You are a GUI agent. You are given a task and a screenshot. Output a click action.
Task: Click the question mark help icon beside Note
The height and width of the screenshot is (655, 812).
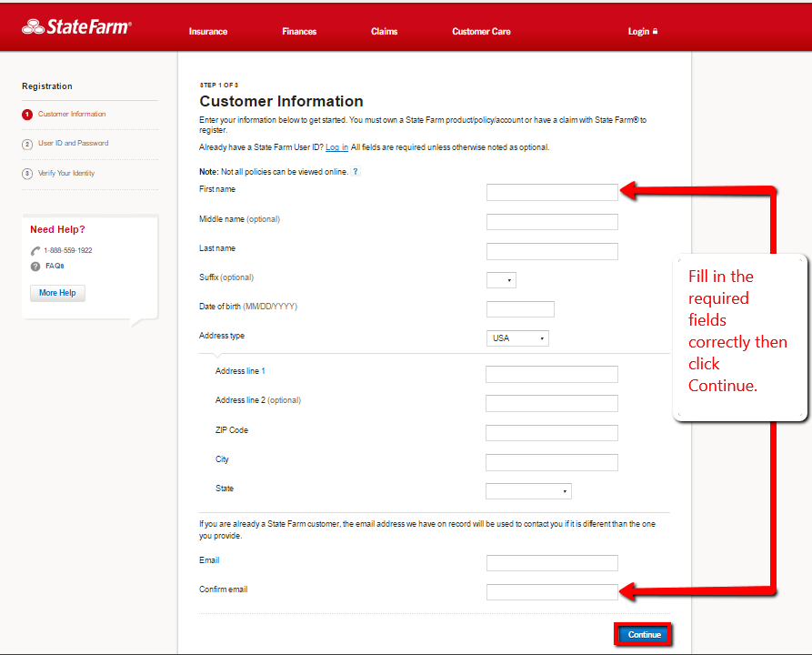coord(356,172)
